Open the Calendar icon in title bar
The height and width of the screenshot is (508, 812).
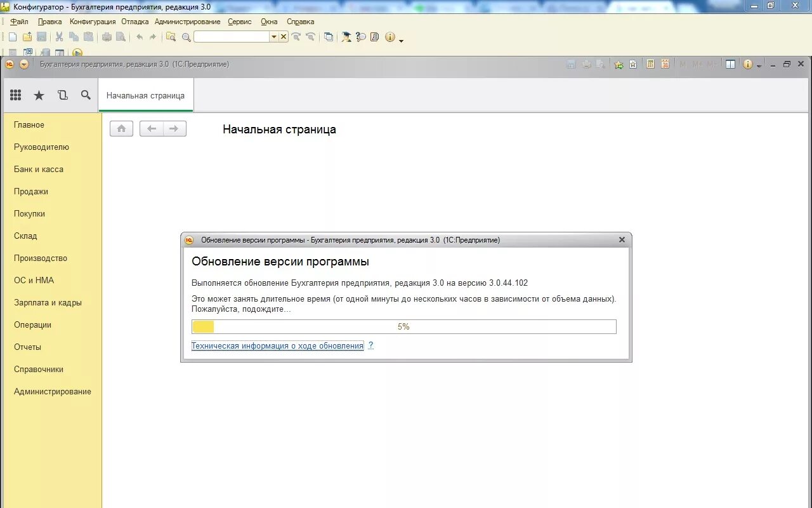tap(665, 64)
